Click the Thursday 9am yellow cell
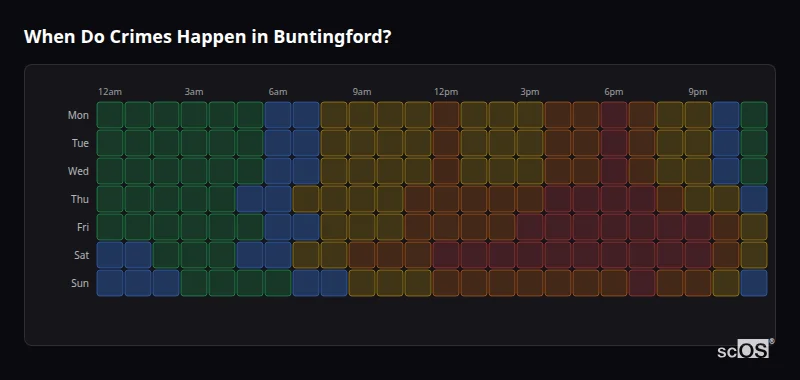 point(362,199)
